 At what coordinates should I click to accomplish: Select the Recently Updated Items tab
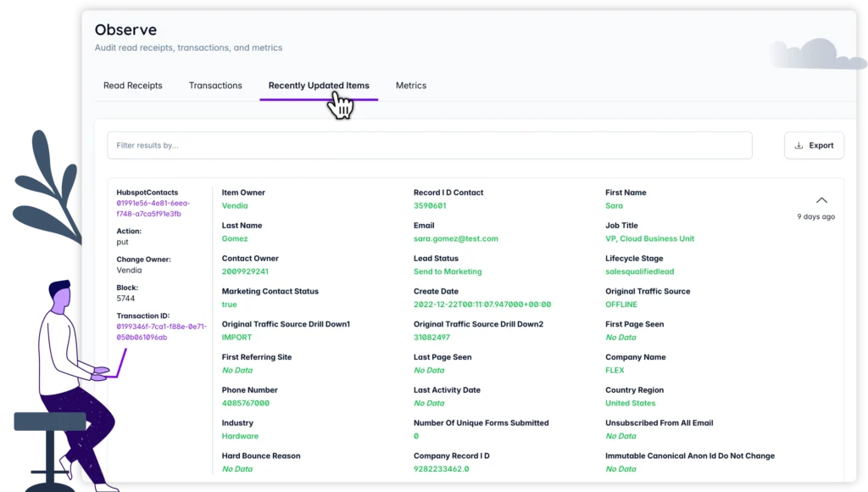tap(319, 86)
